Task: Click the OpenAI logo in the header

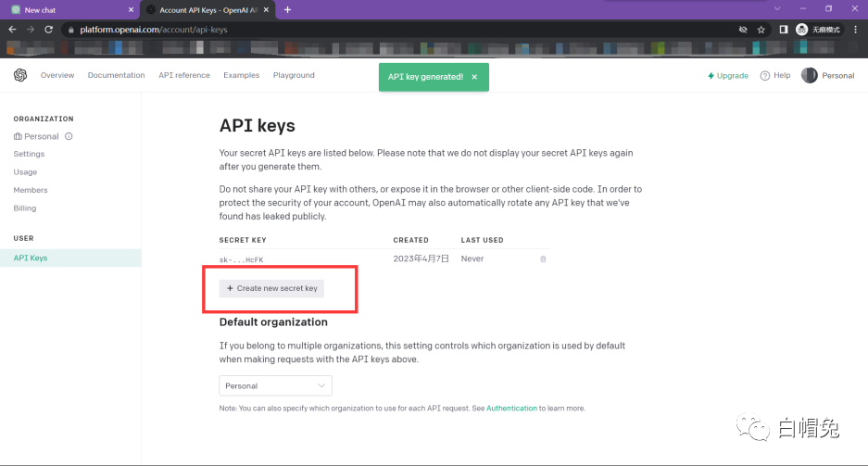Action: point(20,75)
